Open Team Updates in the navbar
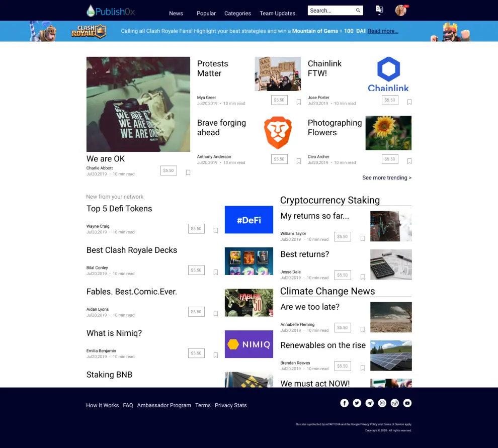 coord(277,14)
